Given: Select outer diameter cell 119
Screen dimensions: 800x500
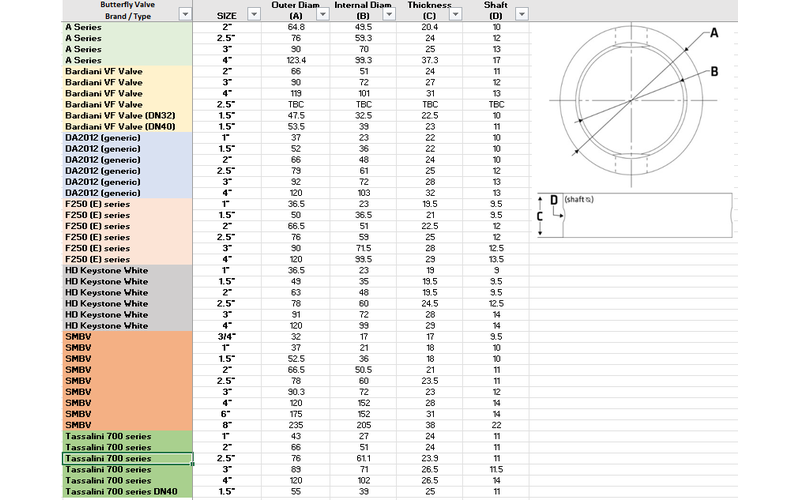Looking at the screenshot, I should 296,93.
